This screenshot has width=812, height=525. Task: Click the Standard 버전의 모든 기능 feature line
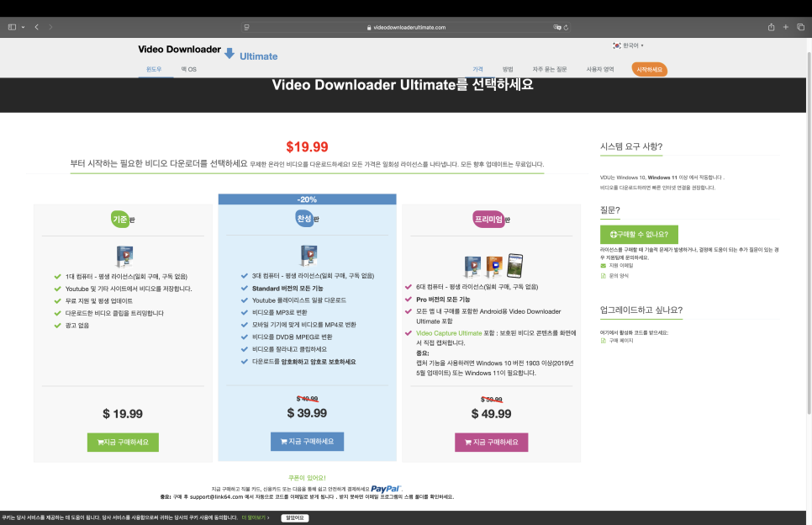coord(287,288)
